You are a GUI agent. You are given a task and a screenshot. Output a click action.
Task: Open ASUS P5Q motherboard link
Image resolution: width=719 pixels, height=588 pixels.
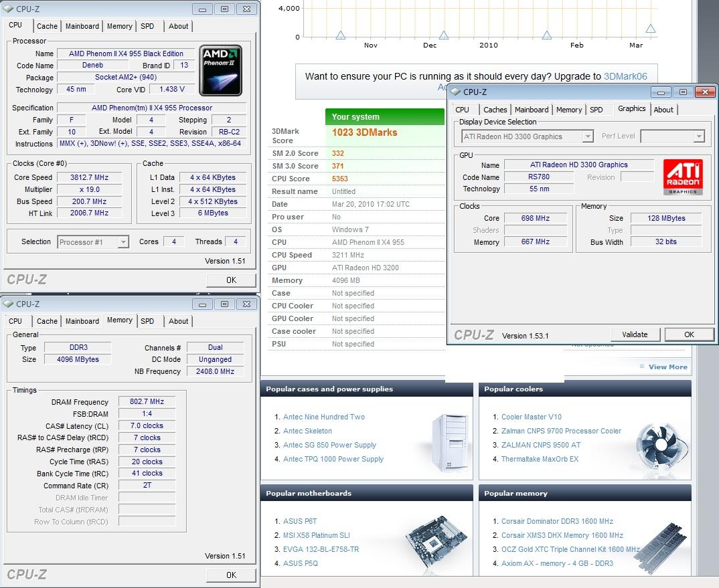click(301, 563)
